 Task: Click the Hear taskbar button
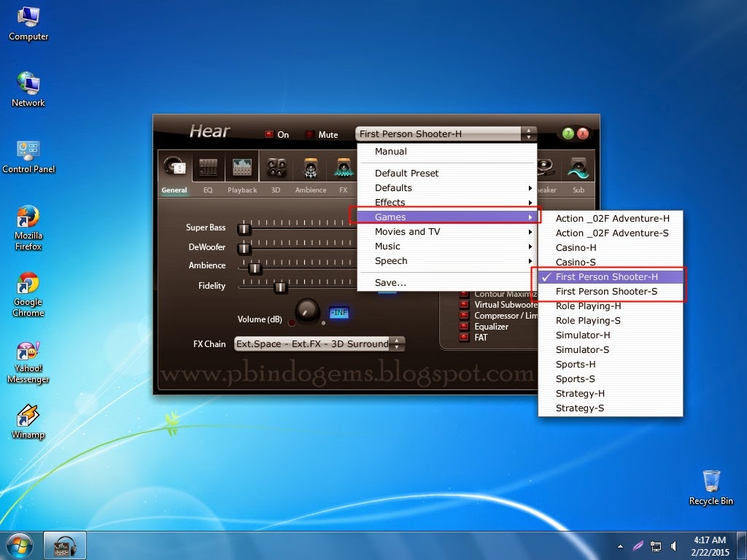(65, 545)
